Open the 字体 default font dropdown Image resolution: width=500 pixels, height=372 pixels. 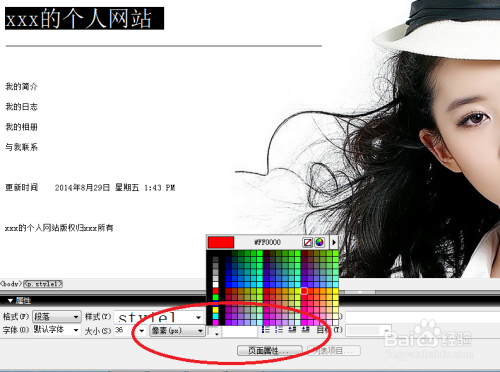tap(57, 330)
